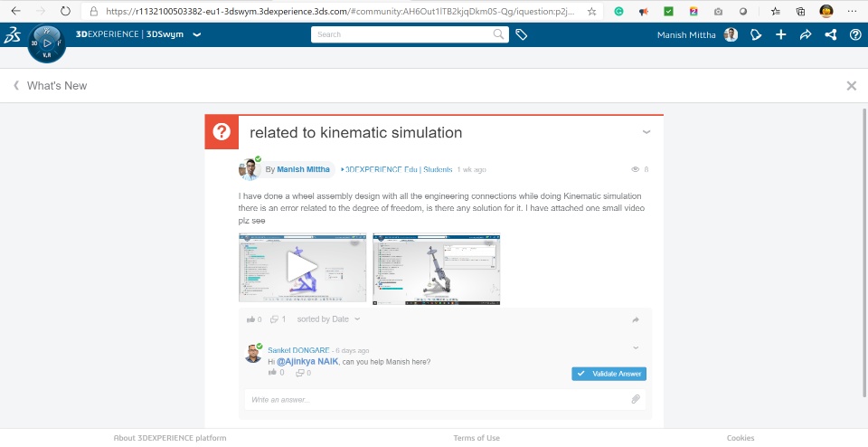Open the green checkmark extension icon
Screen dimensions: 868x447
point(669,11)
